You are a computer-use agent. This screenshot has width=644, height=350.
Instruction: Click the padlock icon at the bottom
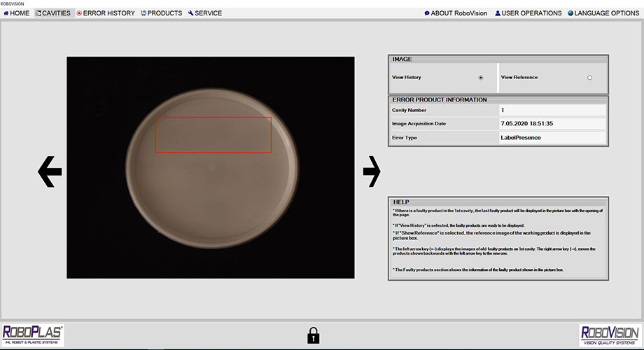point(314,335)
